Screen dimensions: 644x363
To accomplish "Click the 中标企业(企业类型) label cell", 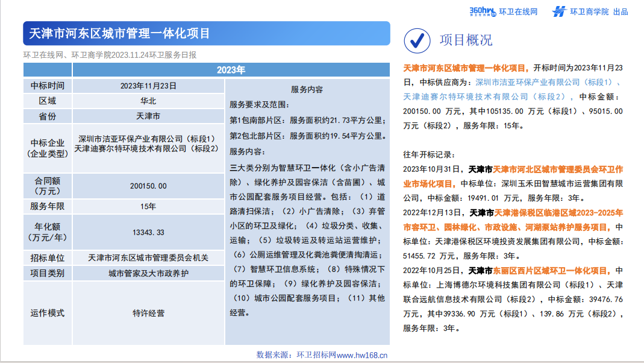I will [48, 148].
